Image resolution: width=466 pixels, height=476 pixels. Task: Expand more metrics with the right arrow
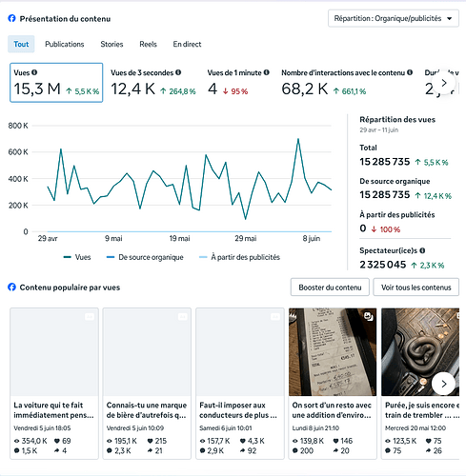[444, 83]
